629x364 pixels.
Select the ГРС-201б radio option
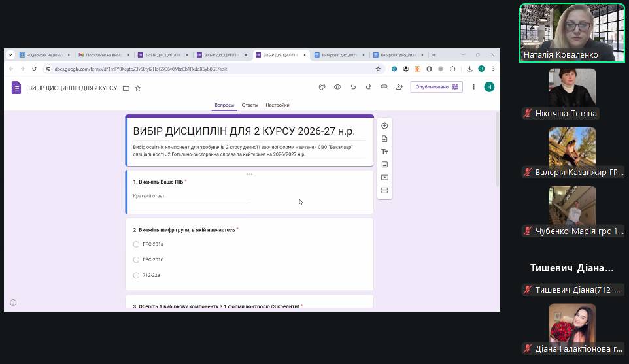pyautogui.click(x=136, y=260)
